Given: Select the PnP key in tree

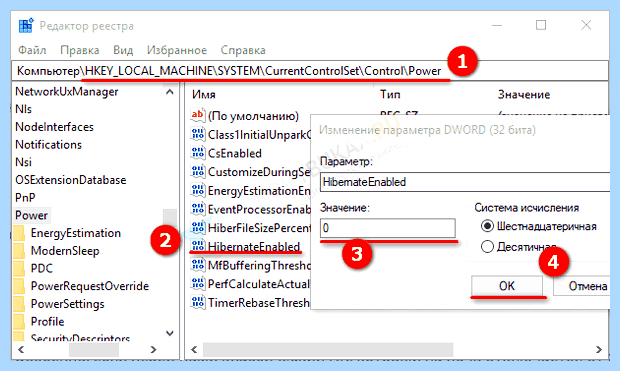Looking at the screenshot, I should tap(25, 197).
